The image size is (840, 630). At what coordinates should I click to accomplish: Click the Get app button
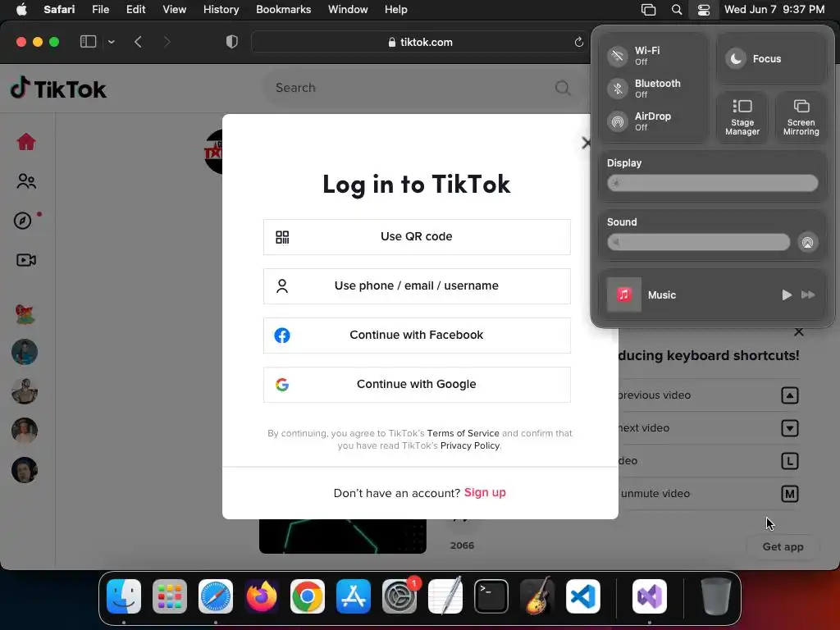783,547
